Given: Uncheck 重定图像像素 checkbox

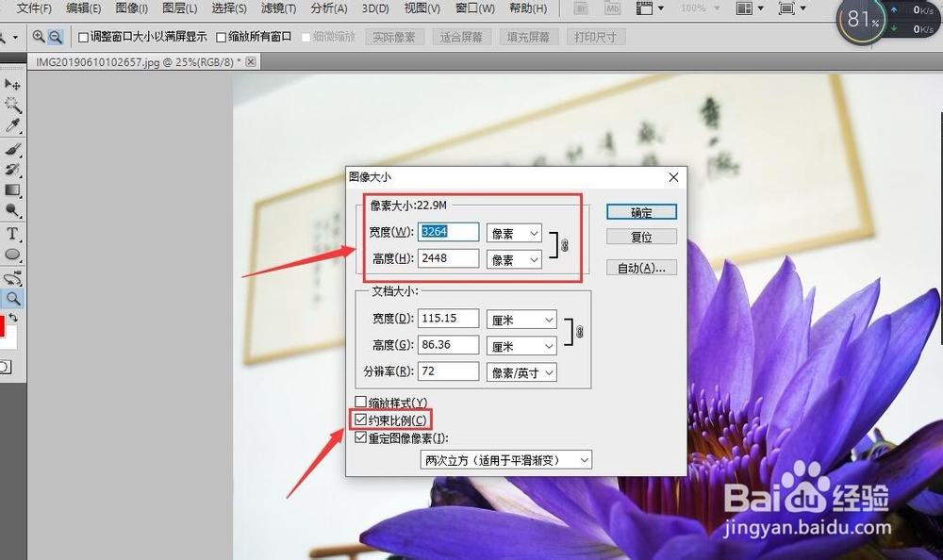Looking at the screenshot, I should [x=361, y=437].
